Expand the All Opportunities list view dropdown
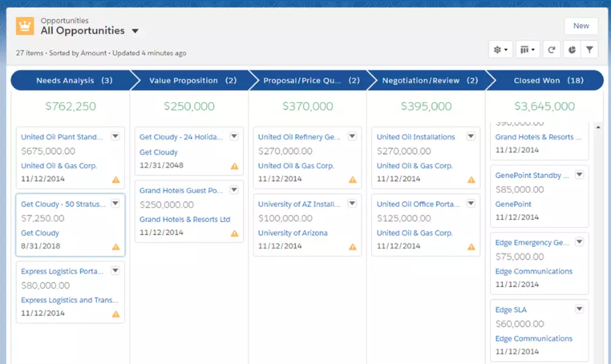This screenshot has height=364, width=611. [135, 31]
